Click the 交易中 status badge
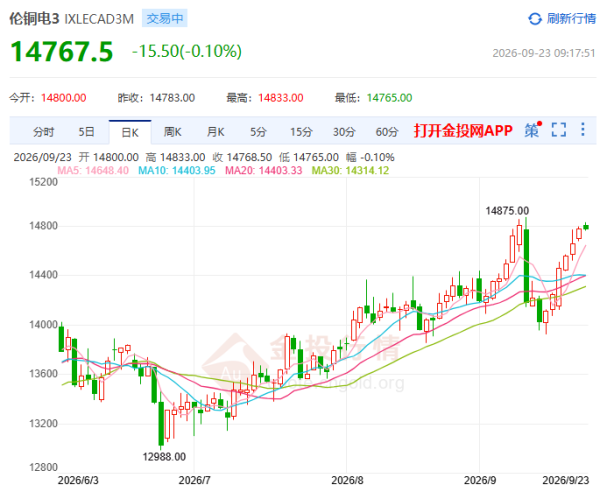This screenshot has width=600, height=485. coord(165,18)
